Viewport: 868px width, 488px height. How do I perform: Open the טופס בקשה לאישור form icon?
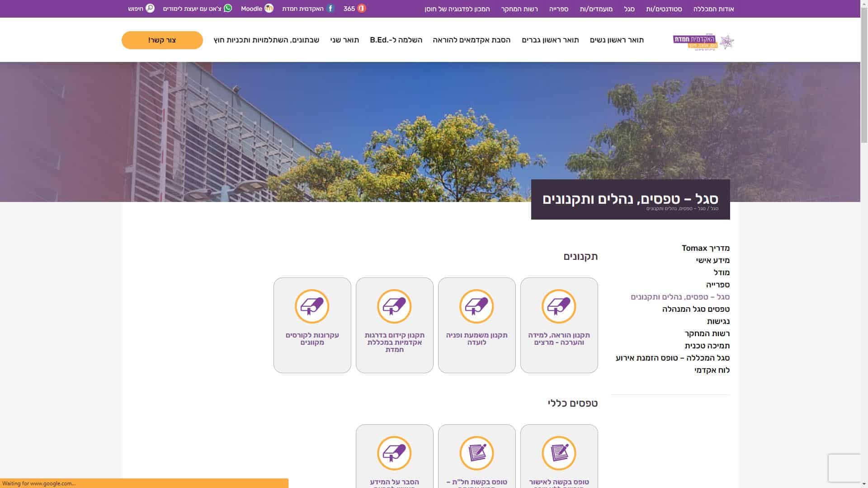[x=559, y=453]
